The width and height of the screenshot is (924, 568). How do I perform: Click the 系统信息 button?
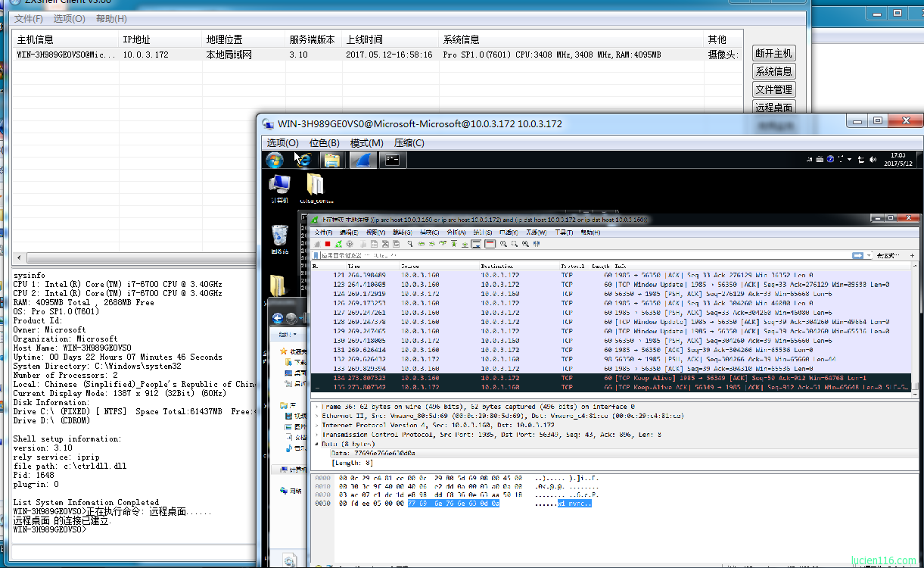[773, 71]
